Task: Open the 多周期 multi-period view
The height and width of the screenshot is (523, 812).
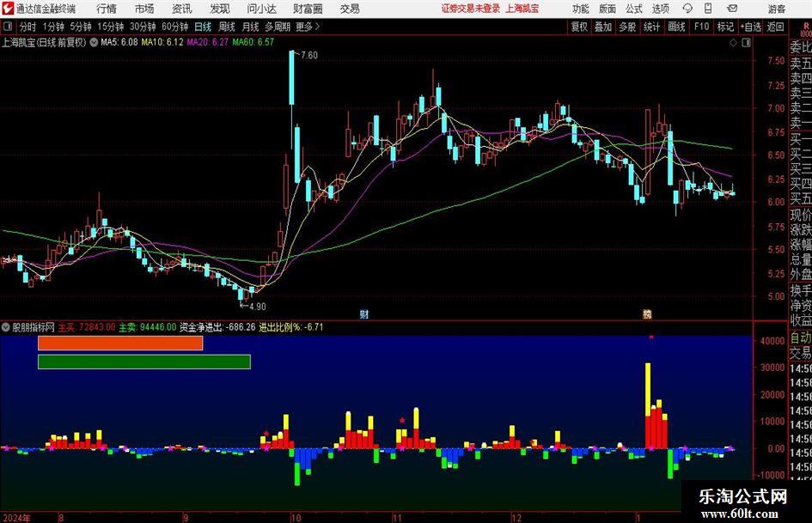Action: coord(278,27)
